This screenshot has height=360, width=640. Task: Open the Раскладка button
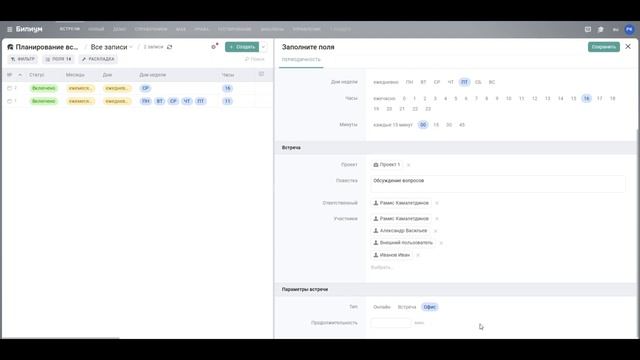pos(98,59)
